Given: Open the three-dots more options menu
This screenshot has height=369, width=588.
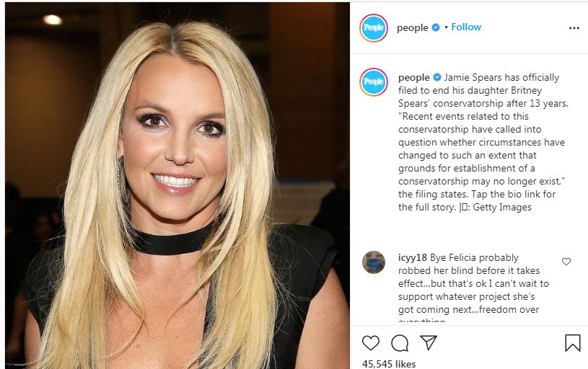Looking at the screenshot, I should (574, 28).
